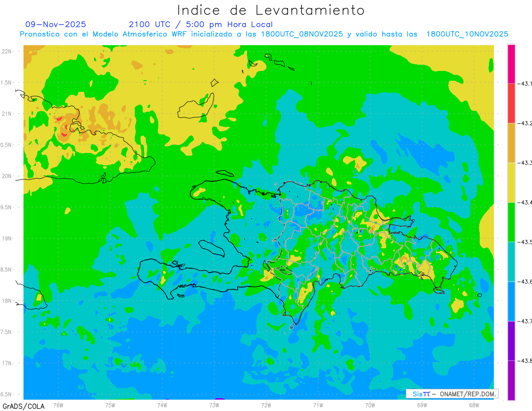The width and height of the screenshot is (532, 411).
Task: Click the latitude label '17N'
Action: coord(7,363)
